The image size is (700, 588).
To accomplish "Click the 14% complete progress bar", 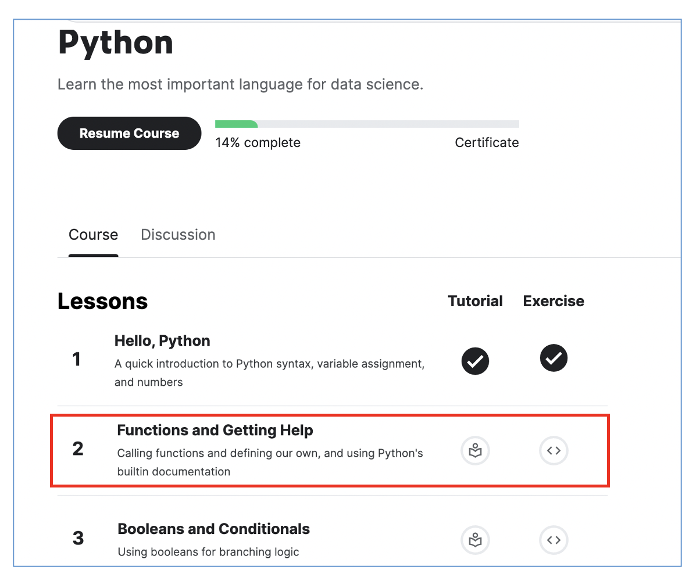I will pos(366,124).
